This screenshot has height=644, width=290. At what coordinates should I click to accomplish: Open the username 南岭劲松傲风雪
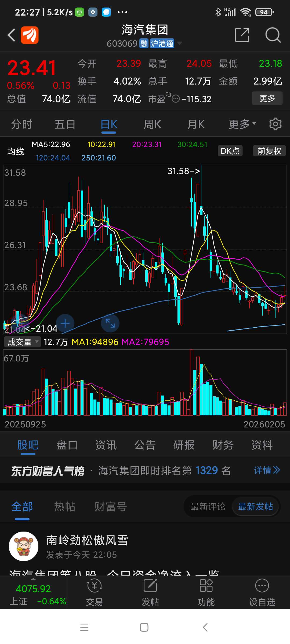pos(87,540)
